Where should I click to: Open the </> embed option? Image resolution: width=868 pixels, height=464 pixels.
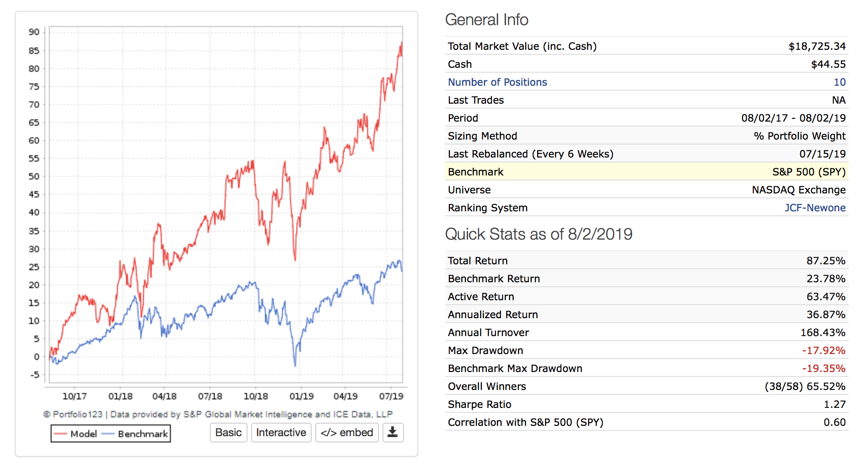[x=347, y=433]
